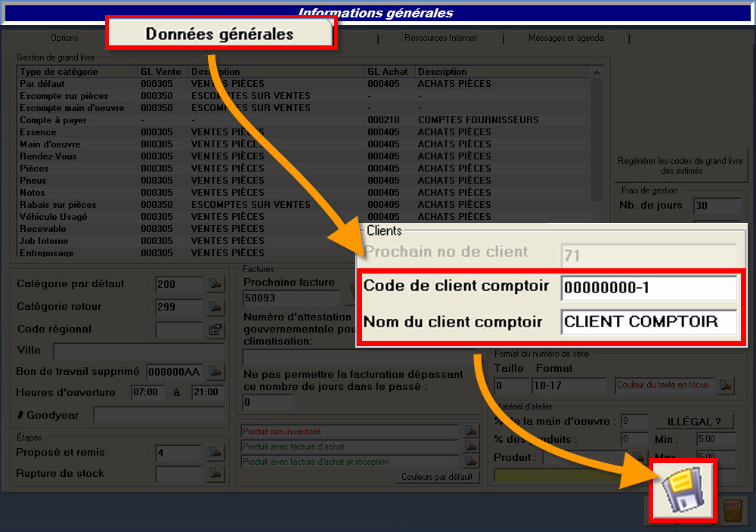Select the Rabais sur pièces row
The image size is (756, 532).
coord(304,204)
